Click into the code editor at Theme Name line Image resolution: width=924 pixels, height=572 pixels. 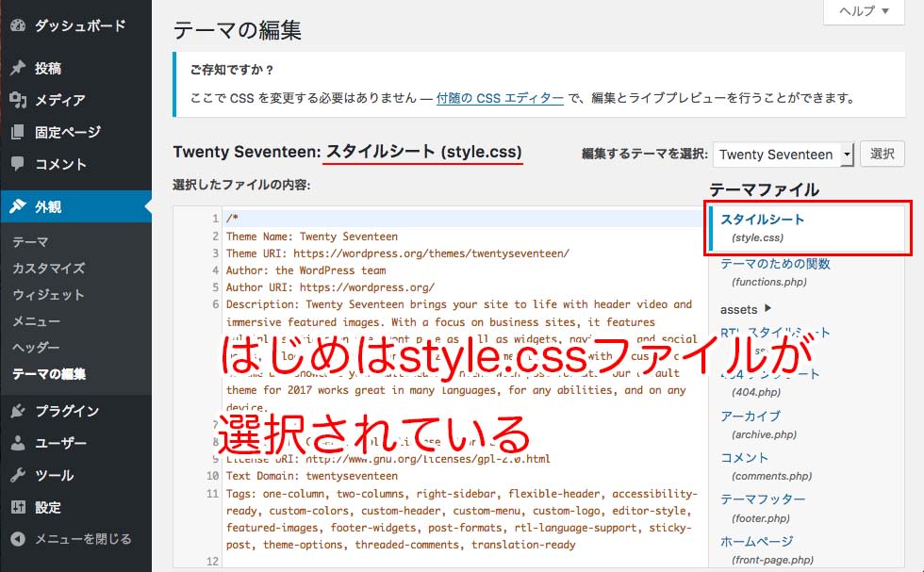(x=312, y=237)
